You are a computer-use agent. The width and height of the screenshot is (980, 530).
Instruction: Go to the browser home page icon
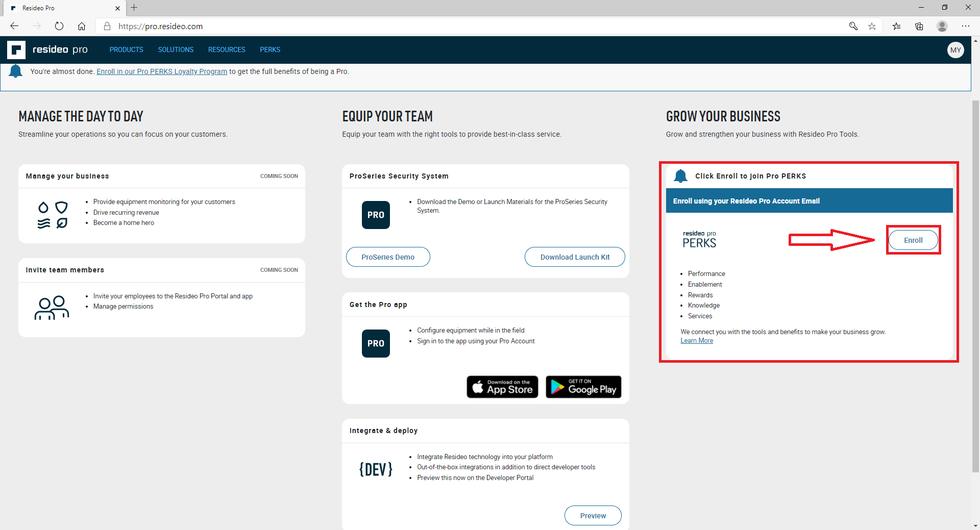coord(82,26)
